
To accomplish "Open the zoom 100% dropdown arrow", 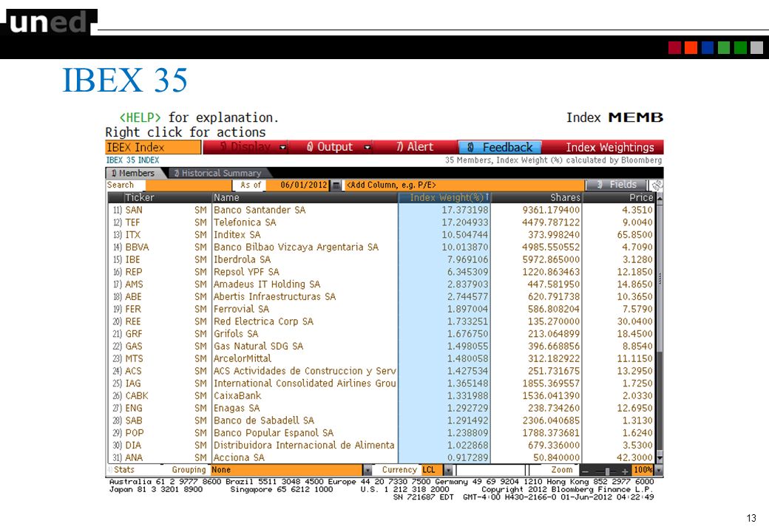I will (x=659, y=470).
